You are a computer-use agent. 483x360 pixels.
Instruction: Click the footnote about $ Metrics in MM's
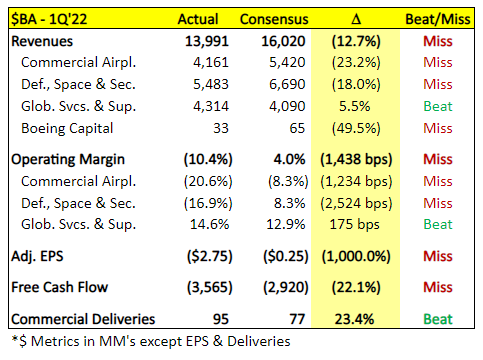pyautogui.click(x=151, y=341)
